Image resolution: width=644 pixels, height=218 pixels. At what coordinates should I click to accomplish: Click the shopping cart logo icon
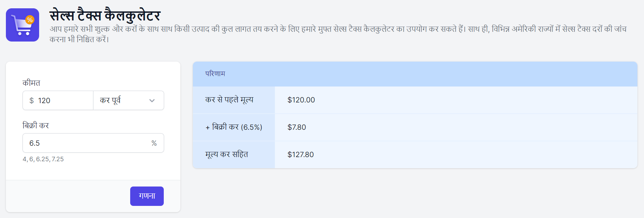coord(23,25)
